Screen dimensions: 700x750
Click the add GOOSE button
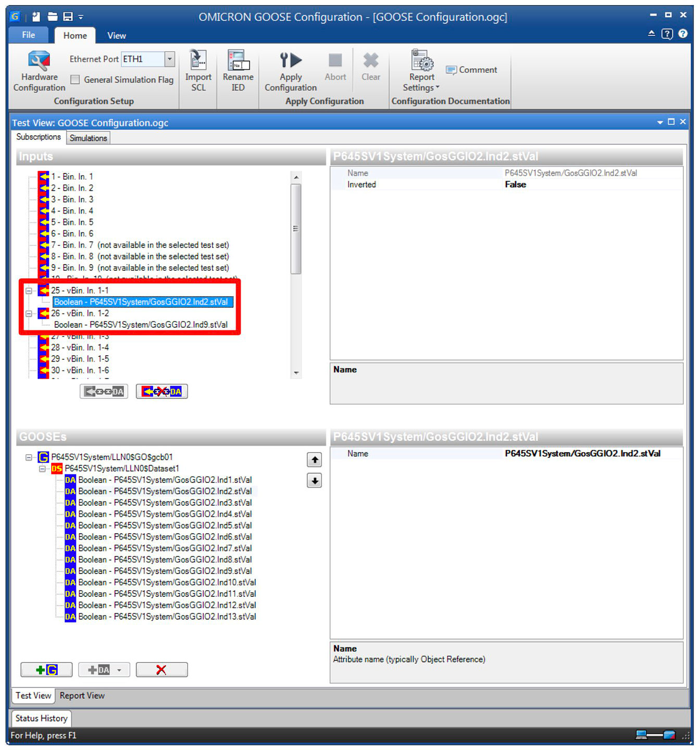pos(46,670)
